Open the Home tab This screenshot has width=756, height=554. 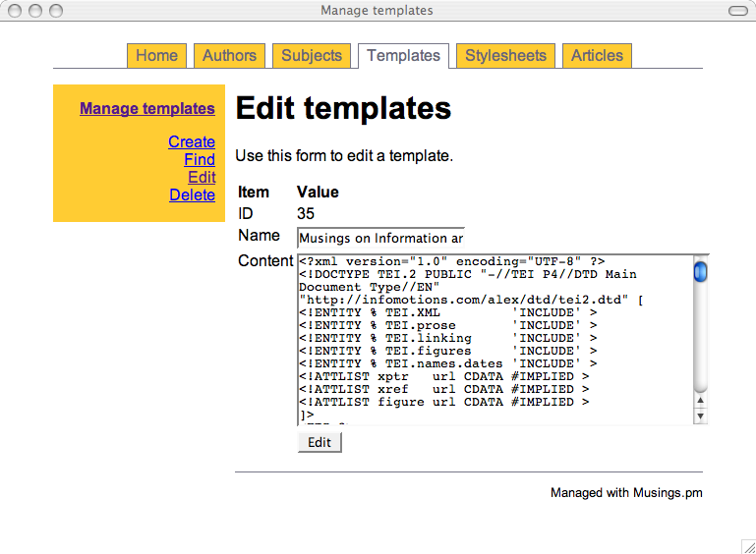[156, 56]
